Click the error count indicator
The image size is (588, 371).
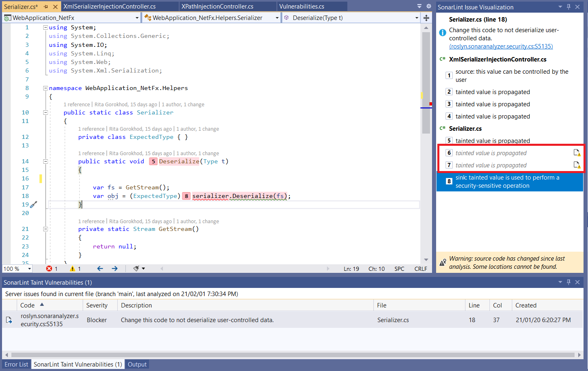[x=52, y=269]
